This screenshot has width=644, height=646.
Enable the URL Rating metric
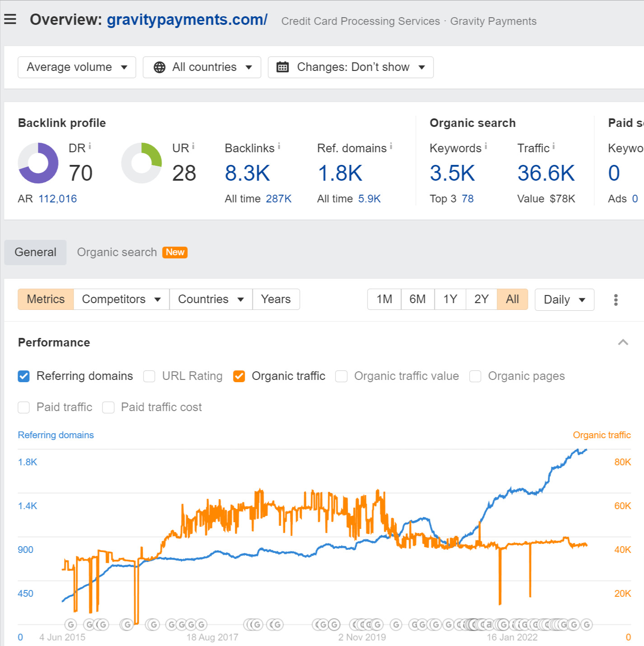click(x=149, y=376)
